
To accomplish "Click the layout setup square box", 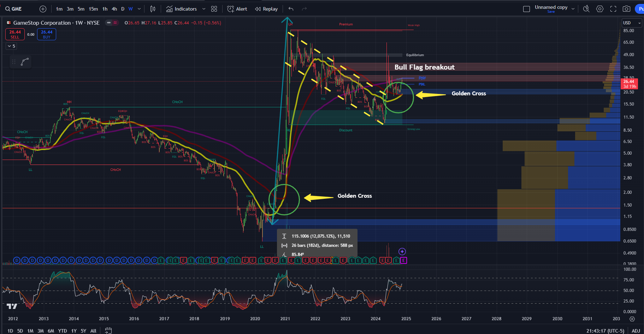I will coord(526,9).
